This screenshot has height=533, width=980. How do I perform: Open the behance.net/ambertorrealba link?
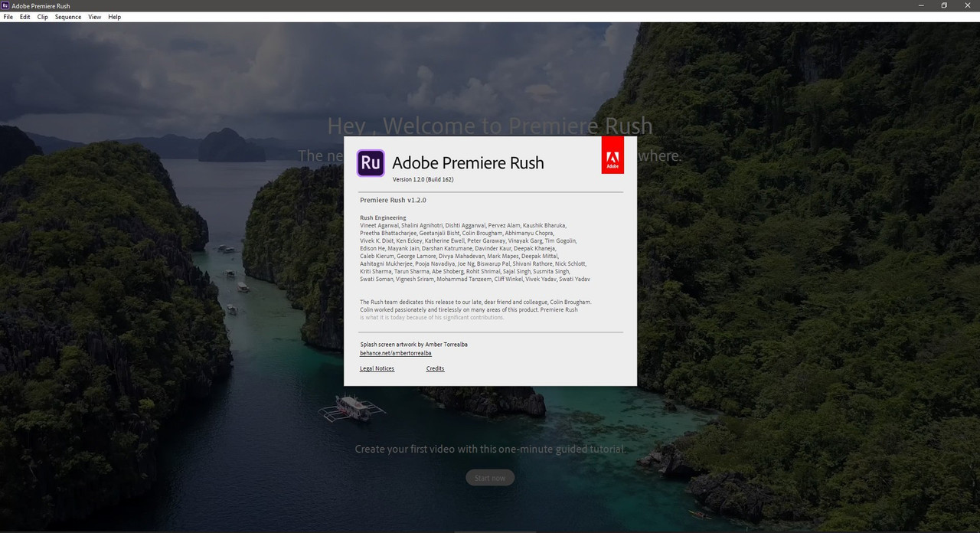coord(396,353)
